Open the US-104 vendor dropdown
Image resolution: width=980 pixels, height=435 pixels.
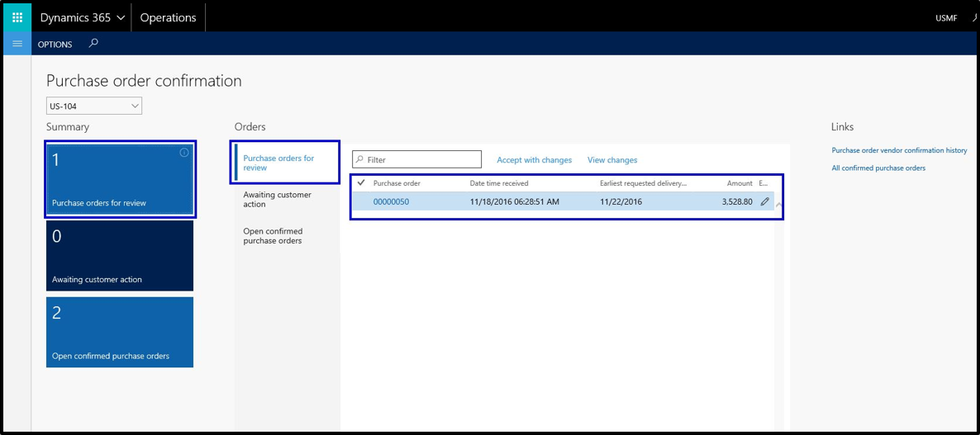click(94, 106)
